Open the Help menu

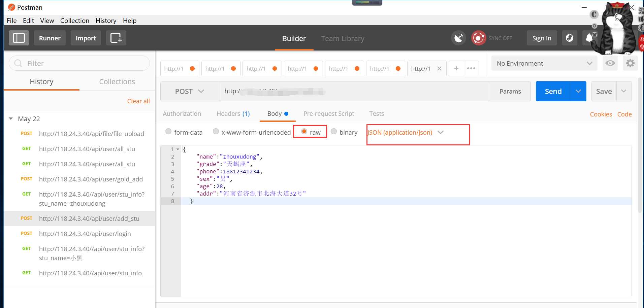click(x=130, y=21)
